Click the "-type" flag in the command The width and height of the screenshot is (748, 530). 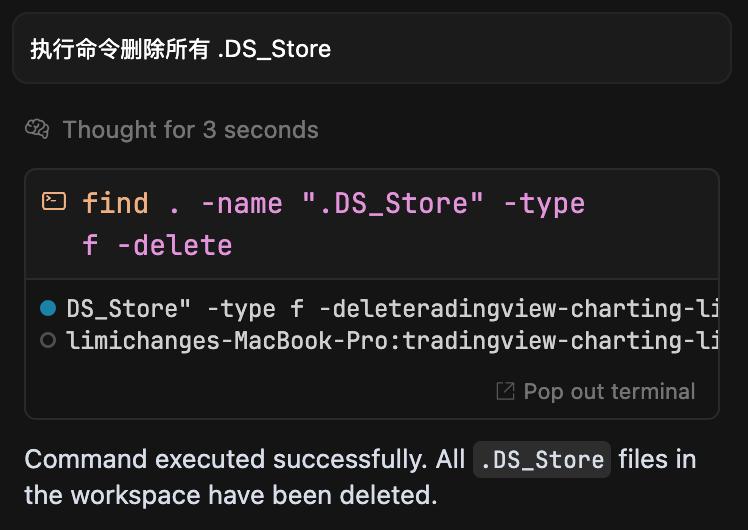tap(543, 204)
